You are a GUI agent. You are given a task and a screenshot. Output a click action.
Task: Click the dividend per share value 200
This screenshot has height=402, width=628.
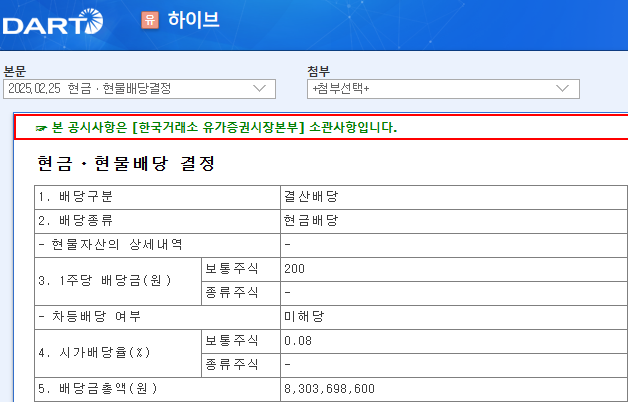(295, 268)
